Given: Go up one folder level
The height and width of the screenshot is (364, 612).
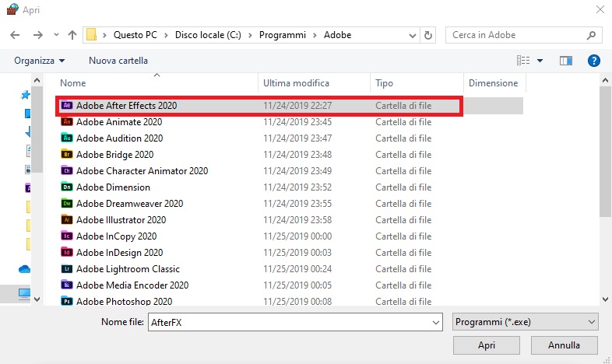Looking at the screenshot, I should [x=72, y=35].
